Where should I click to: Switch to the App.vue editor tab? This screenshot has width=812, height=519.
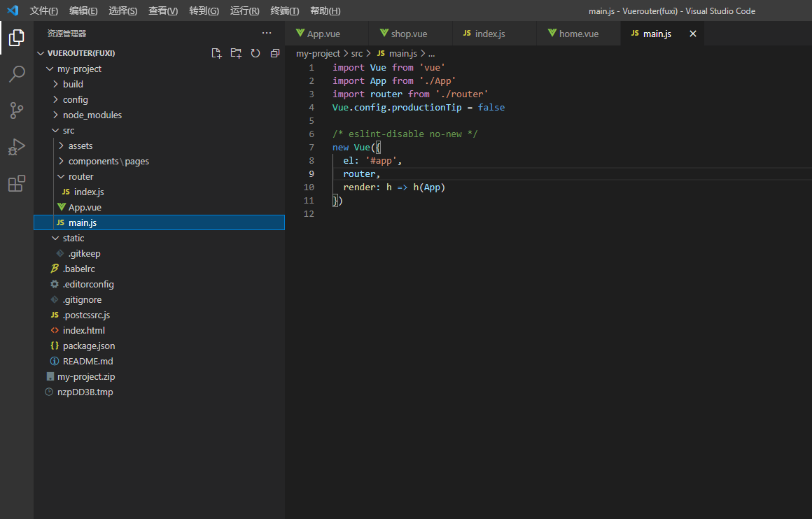(327, 34)
